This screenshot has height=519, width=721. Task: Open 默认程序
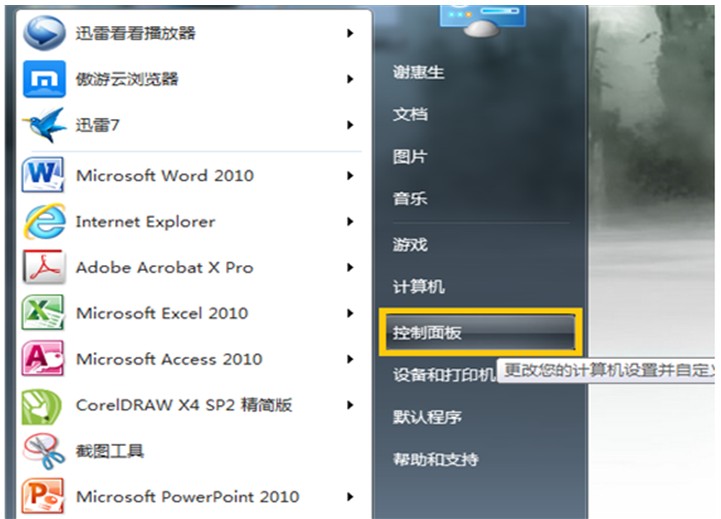point(427,417)
